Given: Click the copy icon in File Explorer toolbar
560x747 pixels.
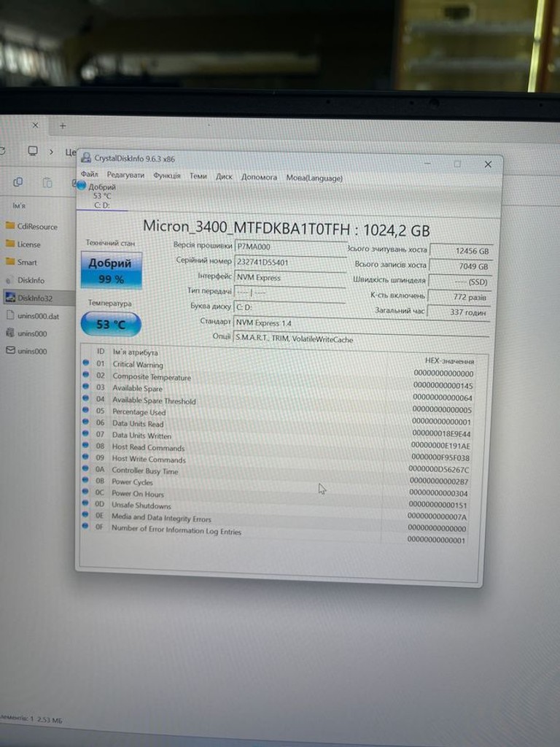Looking at the screenshot, I should pyautogui.click(x=18, y=182).
